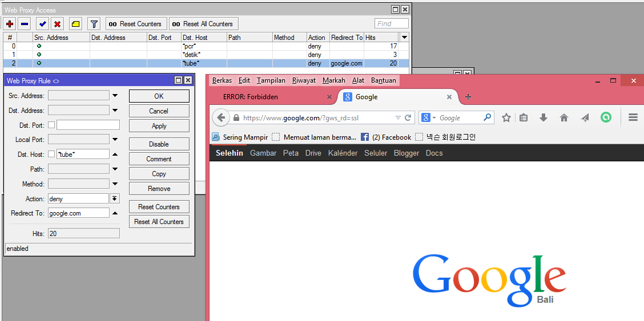Viewport: 644px width, 321px height.
Task: Collapse the Redirect To field arrow
Action: point(115,213)
